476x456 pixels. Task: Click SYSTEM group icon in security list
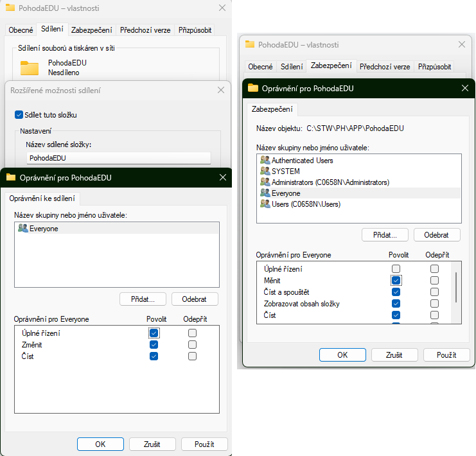(265, 171)
